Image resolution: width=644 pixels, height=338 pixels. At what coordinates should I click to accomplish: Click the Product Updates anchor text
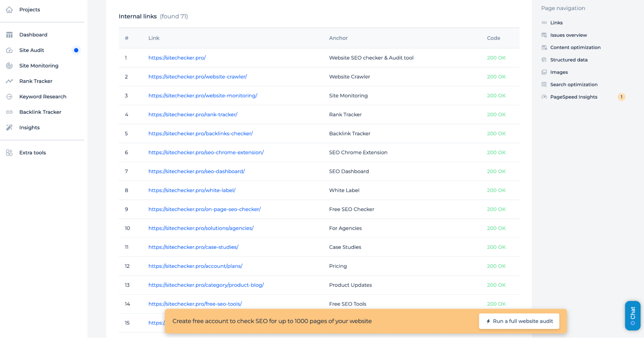[x=351, y=285]
